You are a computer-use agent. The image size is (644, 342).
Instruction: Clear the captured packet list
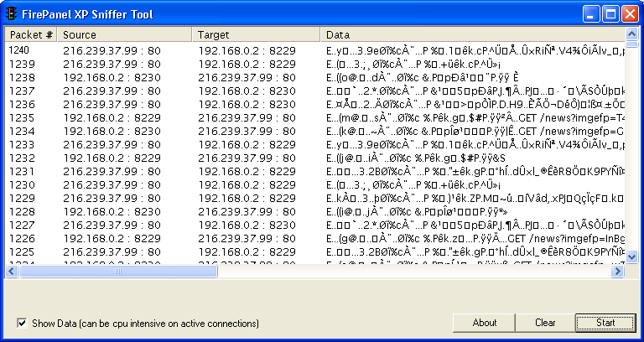point(545,323)
